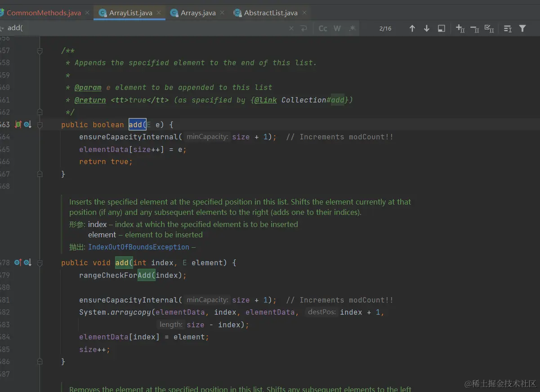Click the length: parameter hint

point(171,325)
